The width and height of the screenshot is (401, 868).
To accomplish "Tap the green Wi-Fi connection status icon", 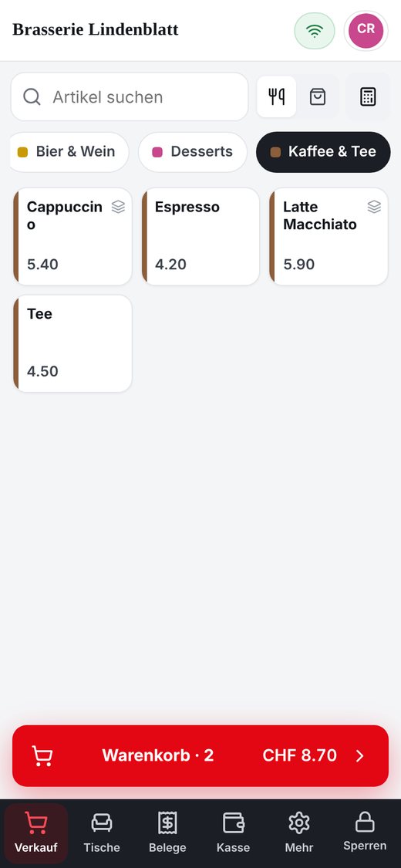I will (314, 30).
